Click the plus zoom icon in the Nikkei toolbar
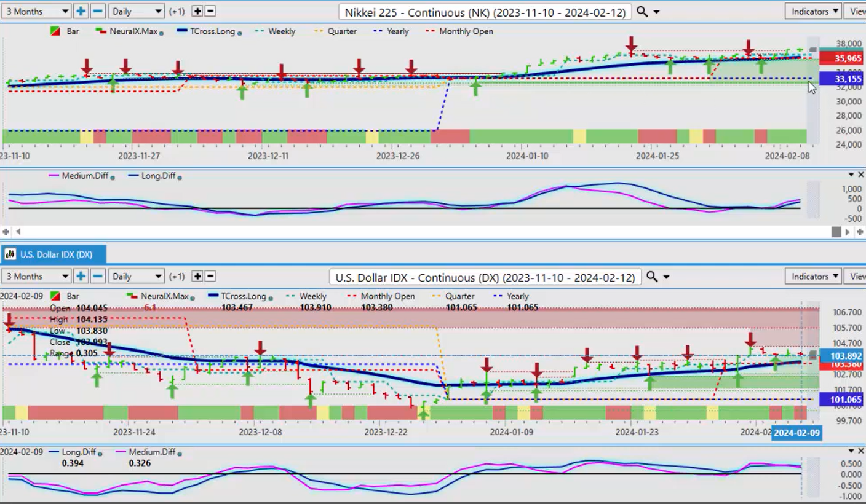The height and width of the screenshot is (504, 866). (81, 11)
